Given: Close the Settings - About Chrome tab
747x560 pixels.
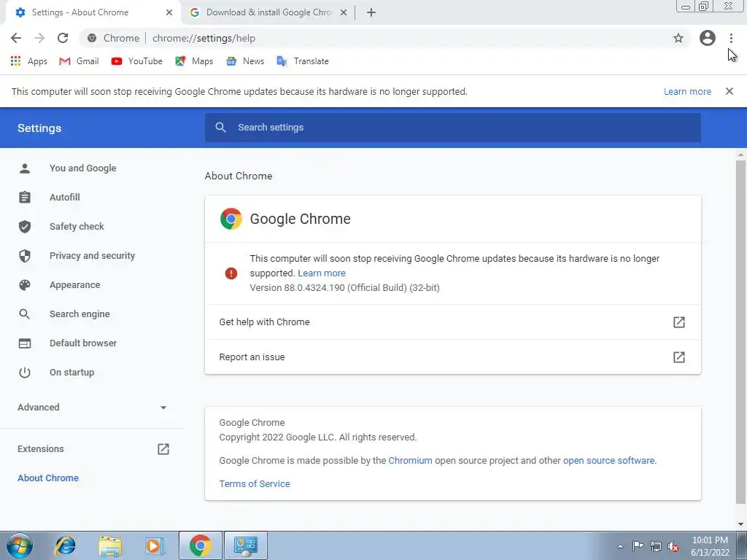Looking at the screenshot, I should [x=169, y=12].
